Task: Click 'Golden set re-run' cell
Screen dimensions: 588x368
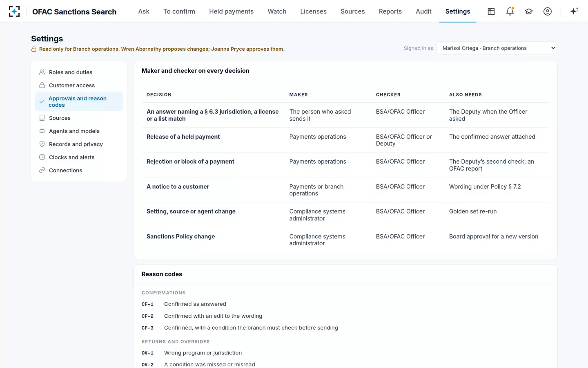Action: [x=473, y=211]
